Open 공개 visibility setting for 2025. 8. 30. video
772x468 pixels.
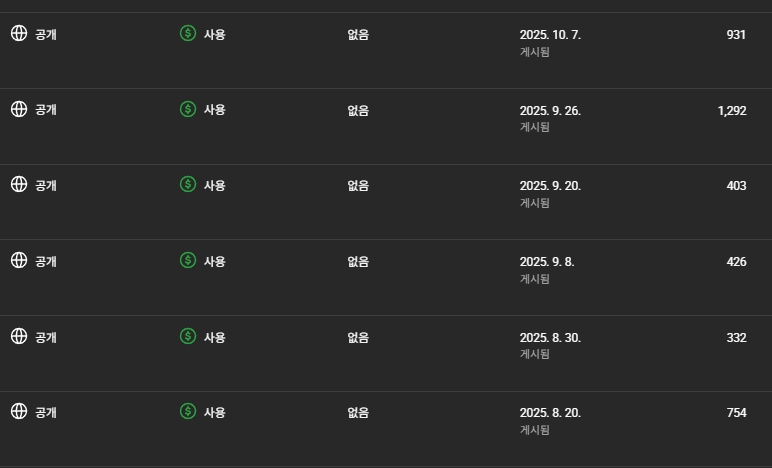(x=45, y=337)
